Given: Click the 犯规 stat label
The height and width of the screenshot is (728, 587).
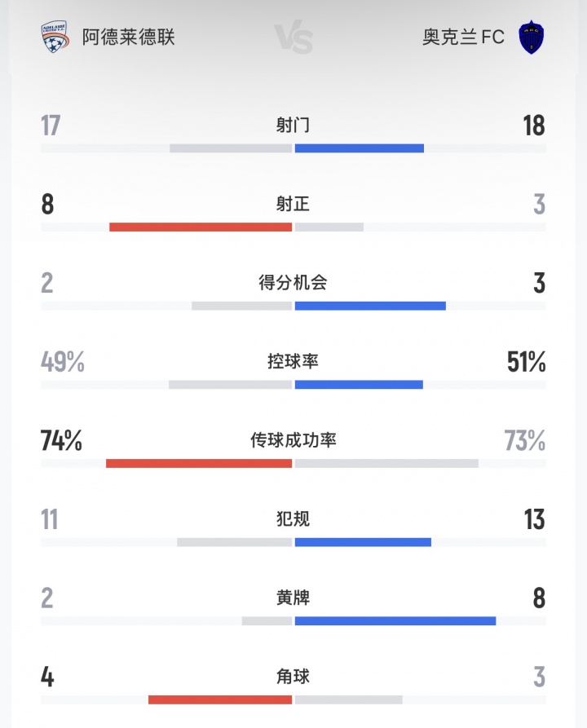Looking at the screenshot, I should tap(293, 519).
